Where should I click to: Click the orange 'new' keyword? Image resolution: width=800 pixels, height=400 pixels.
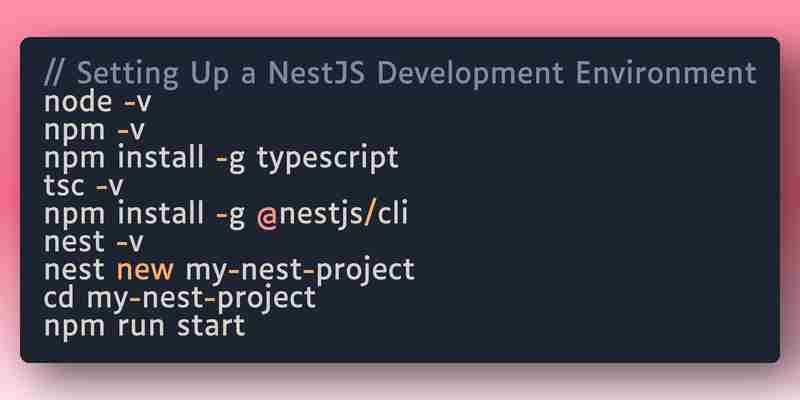coord(145,270)
